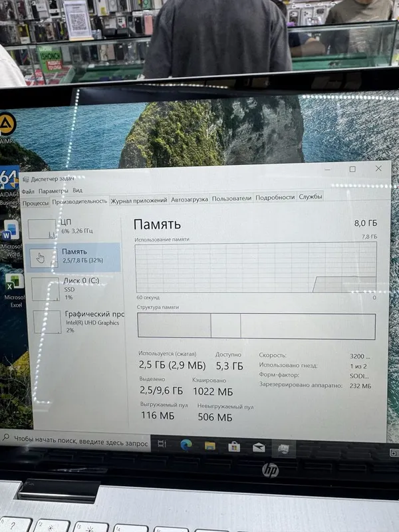399x532 pixels.
Task: Click the Windows taskbar search box
Action: click(x=75, y=441)
